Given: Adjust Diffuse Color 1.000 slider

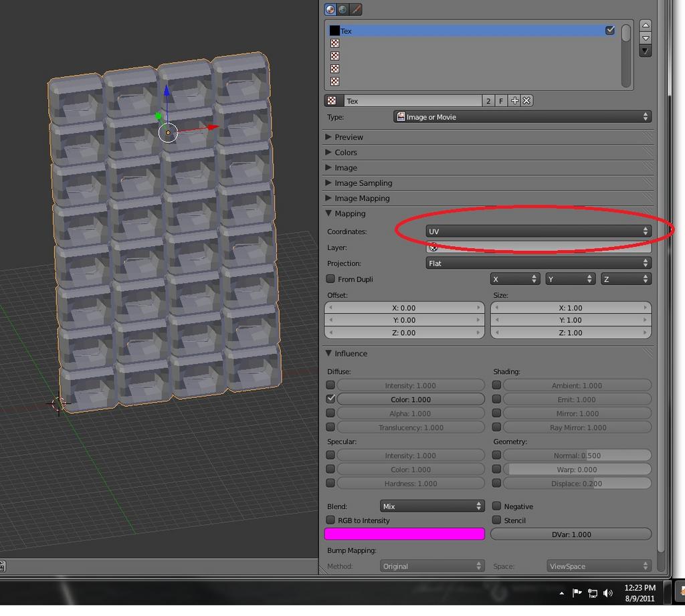Looking at the screenshot, I should pos(411,399).
